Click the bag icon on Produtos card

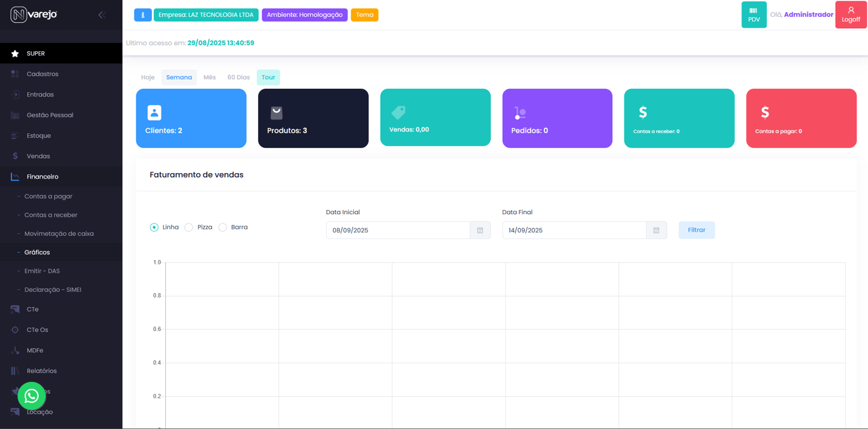[x=277, y=113]
